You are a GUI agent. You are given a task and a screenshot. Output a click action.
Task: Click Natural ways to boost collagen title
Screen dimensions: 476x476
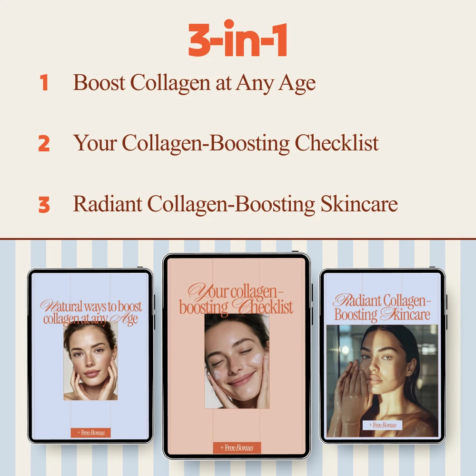(x=90, y=312)
